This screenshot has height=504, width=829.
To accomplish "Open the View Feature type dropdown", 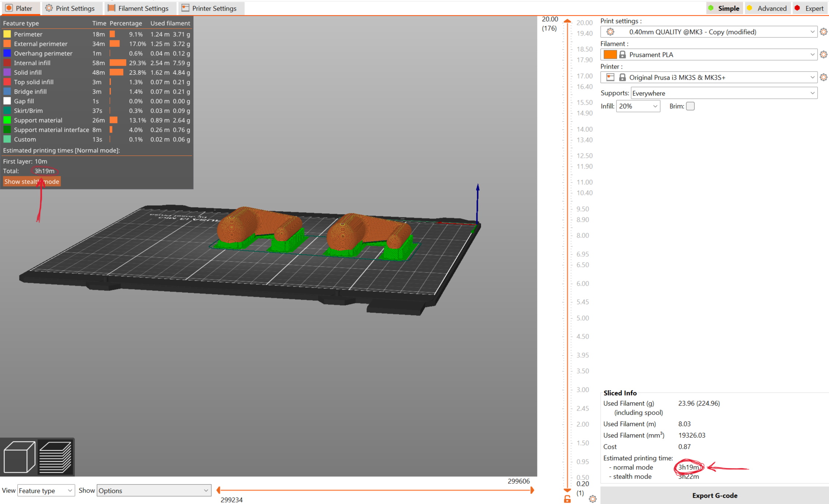I will (46, 490).
